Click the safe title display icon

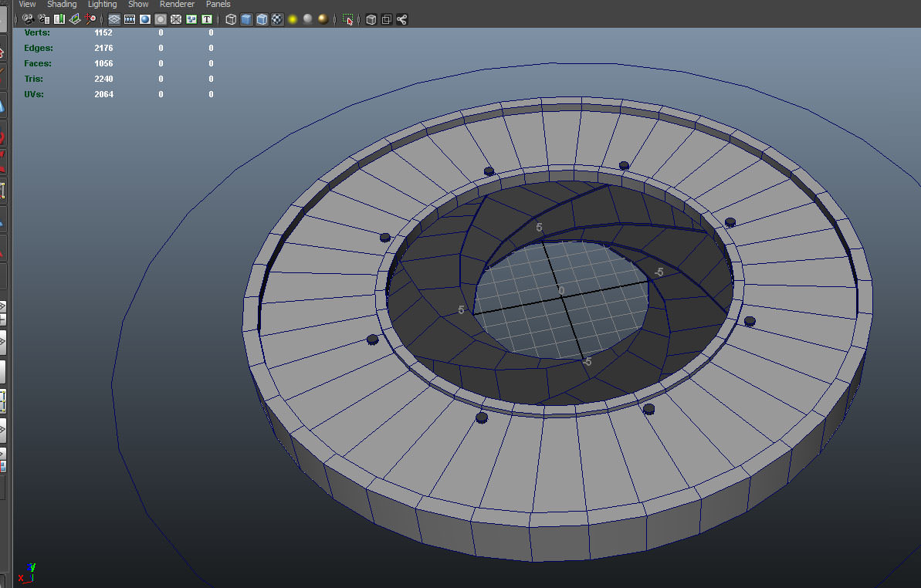(x=206, y=19)
